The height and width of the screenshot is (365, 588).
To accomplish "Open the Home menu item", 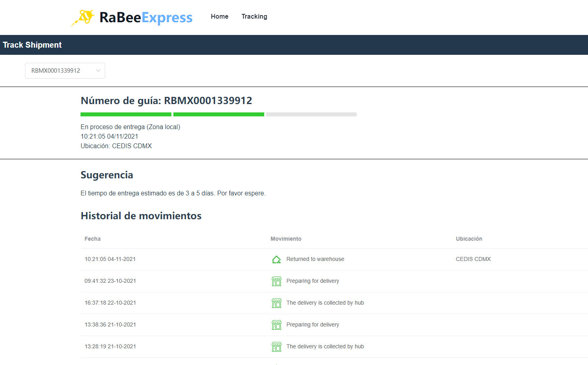I will coord(219,17).
